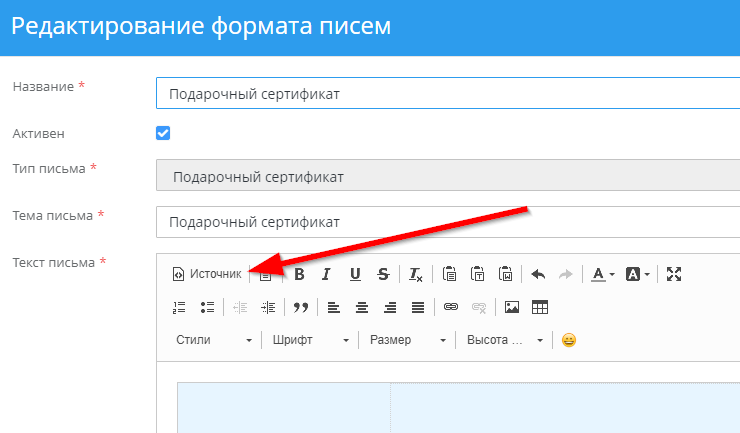Click the Источник source button

(208, 274)
